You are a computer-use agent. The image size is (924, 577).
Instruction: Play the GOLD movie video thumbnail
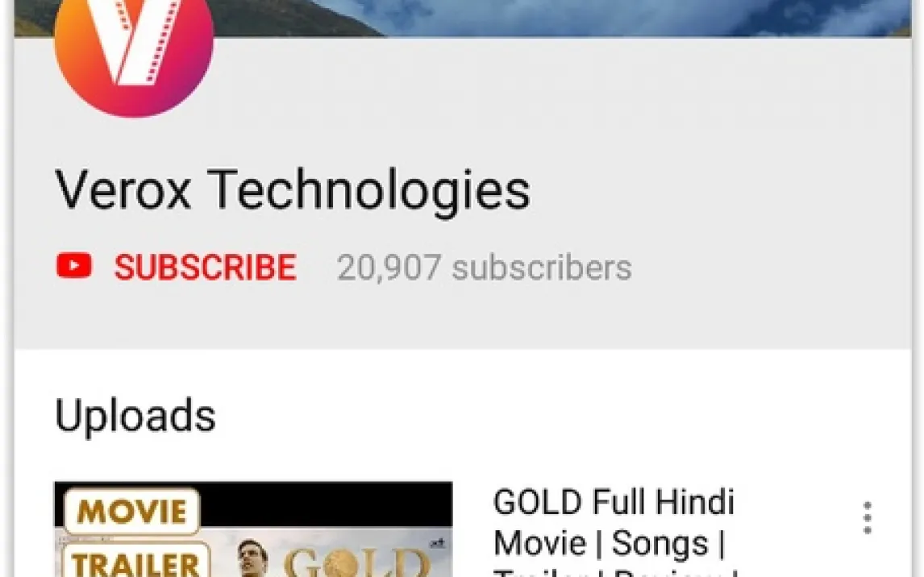tap(253, 529)
